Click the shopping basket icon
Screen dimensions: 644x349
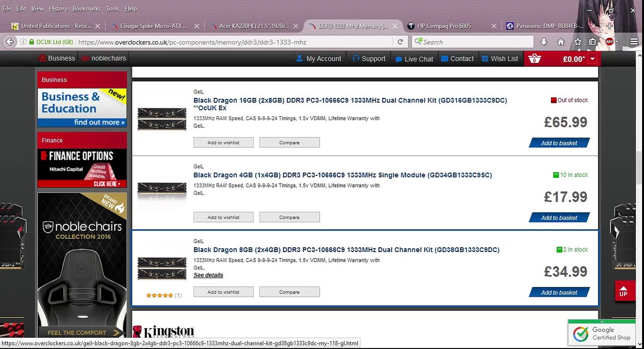click(x=535, y=59)
